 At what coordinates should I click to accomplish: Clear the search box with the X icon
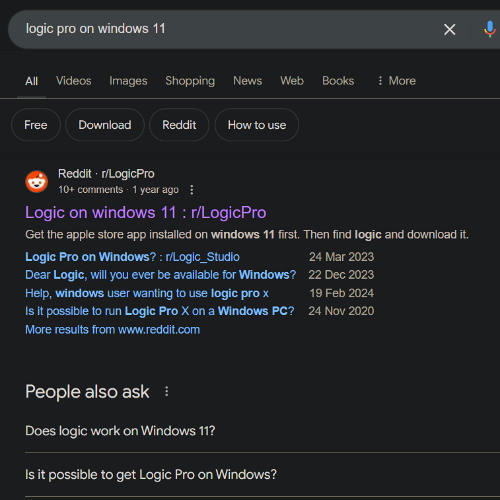(x=449, y=29)
